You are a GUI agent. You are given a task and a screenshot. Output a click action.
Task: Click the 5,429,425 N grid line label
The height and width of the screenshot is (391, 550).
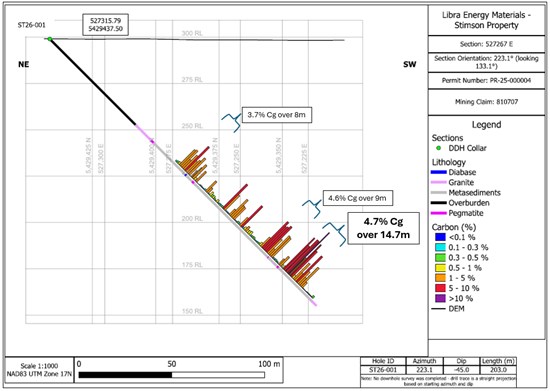88,155
